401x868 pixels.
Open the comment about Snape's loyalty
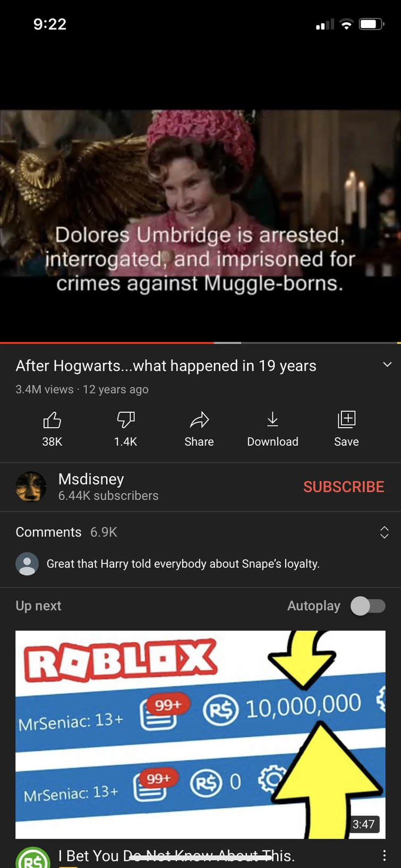(x=183, y=564)
